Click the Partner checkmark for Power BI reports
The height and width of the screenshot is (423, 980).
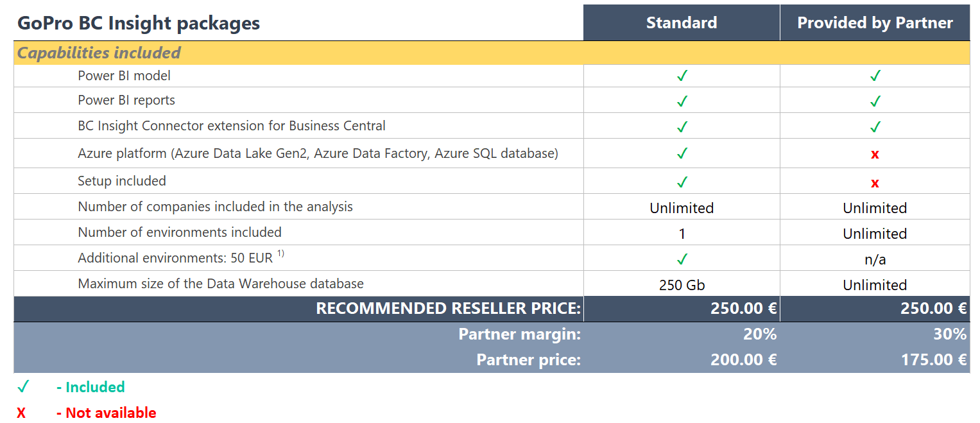875,101
